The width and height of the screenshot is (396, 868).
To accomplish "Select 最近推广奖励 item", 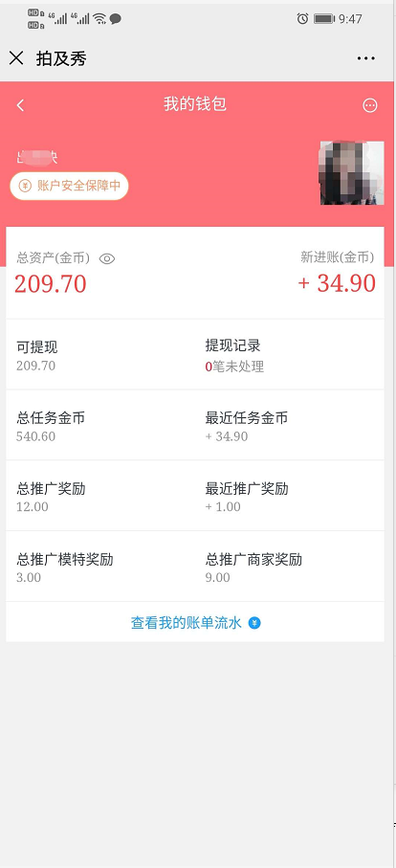I will point(289,496).
